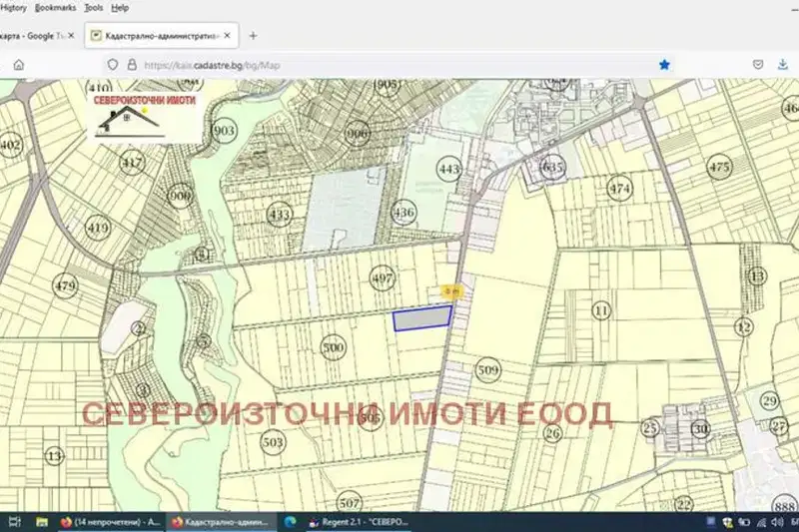The image size is (799, 532).
Task: Open a new browser tab
Action: pyautogui.click(x=253, y=36)
